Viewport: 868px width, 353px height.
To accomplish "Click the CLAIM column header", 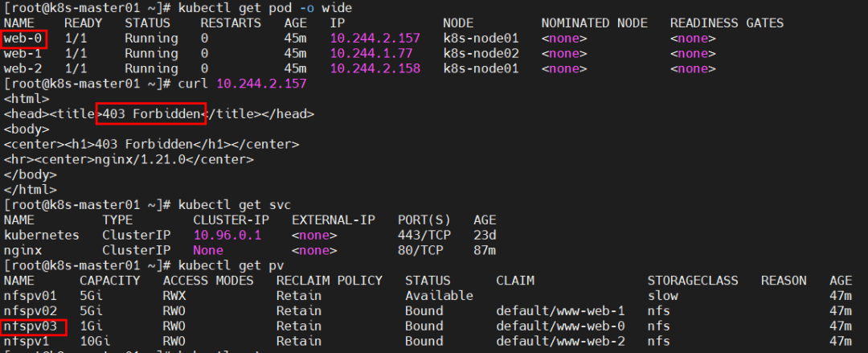I will pos(515,281).
